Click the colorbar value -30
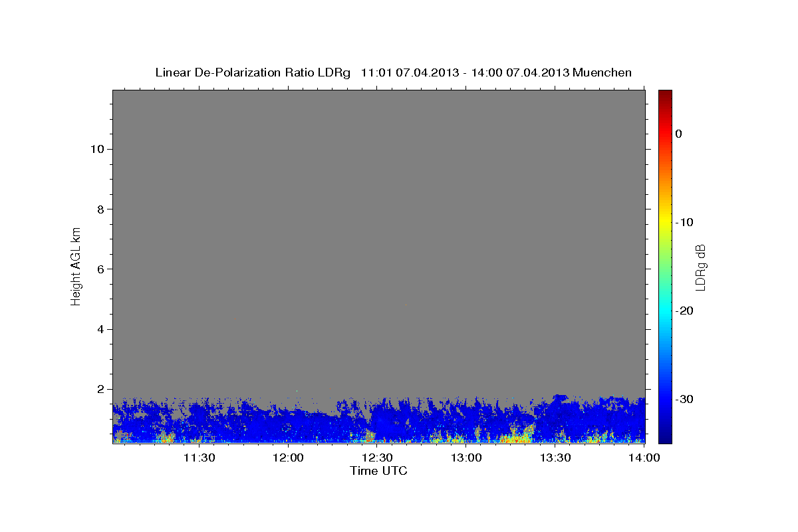Viewport: 798px width, 532px height. [685, 399]
